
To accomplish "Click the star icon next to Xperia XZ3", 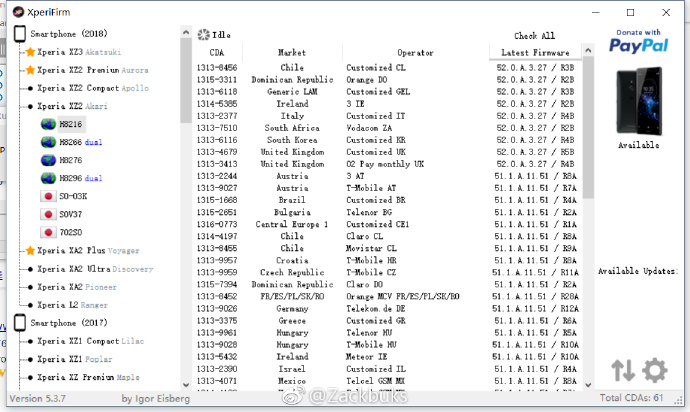I will 30,52.
